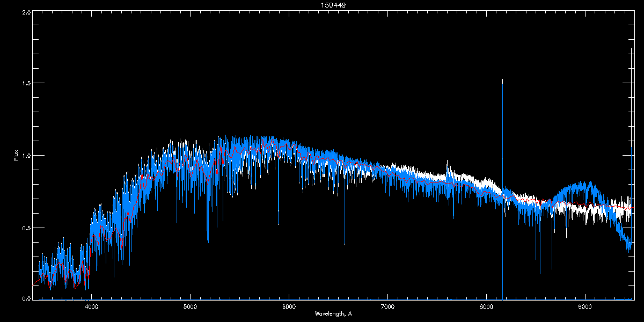Click the 2.0 y-axis tick label

tap(25, 12)
